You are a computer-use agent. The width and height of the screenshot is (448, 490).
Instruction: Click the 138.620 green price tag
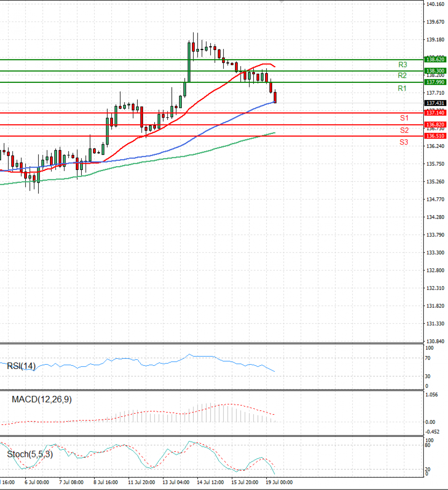click(x=435, y=59)
